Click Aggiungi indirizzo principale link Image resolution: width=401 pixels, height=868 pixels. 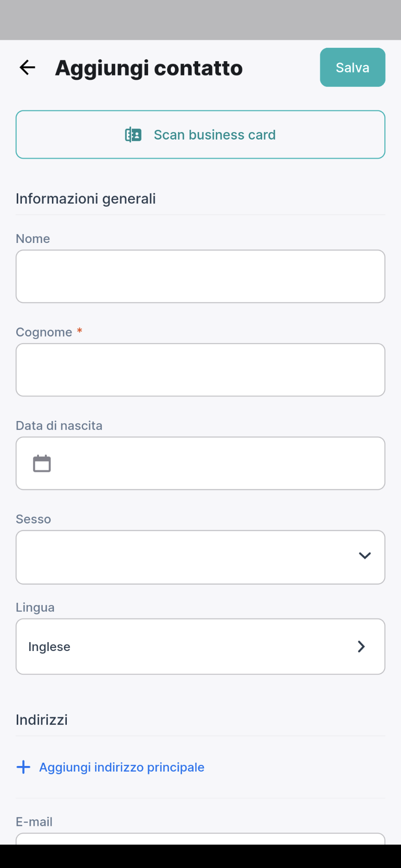click(122, 767)
